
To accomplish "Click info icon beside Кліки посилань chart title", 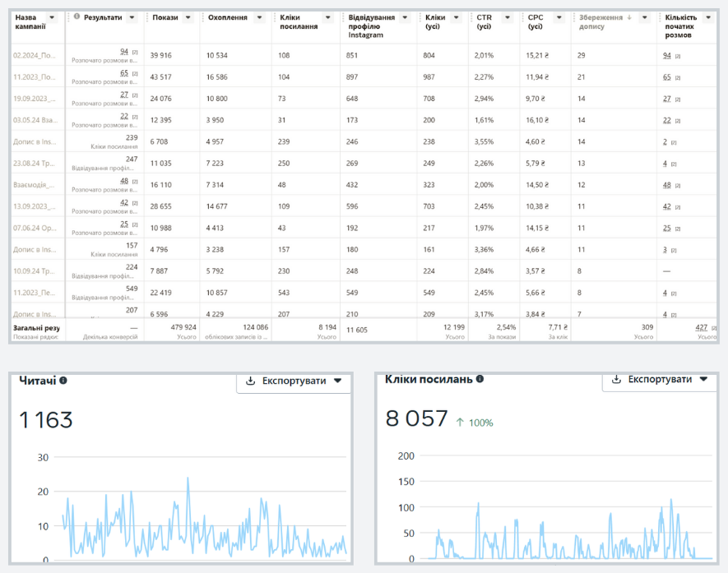I will pos(480,379).
